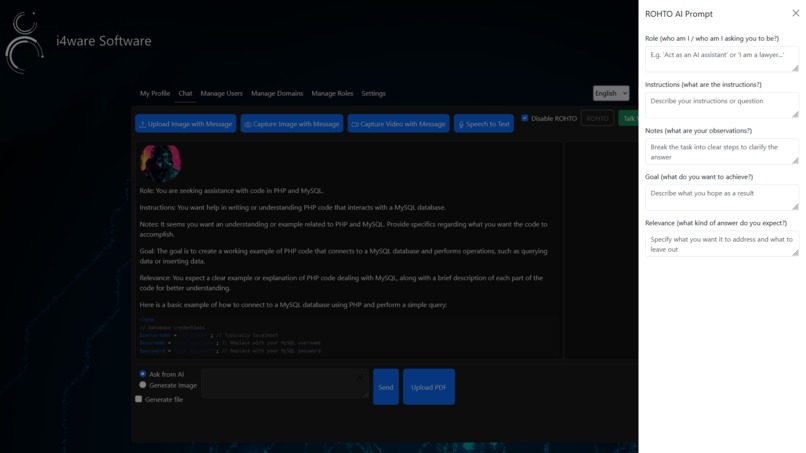Image resolution: width=806 pixels, height=453 pixels.
Task: Click the resize handle of Role field
Action: point(795,68)
